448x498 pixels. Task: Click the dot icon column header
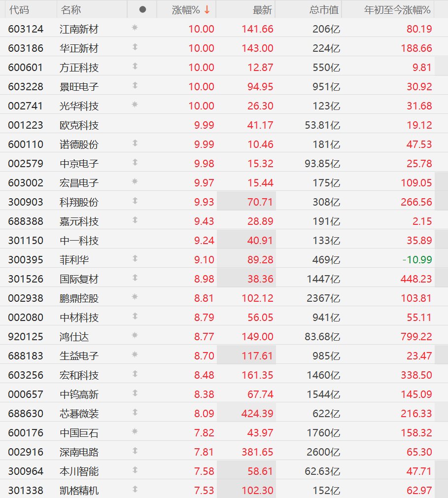[142, 9]
